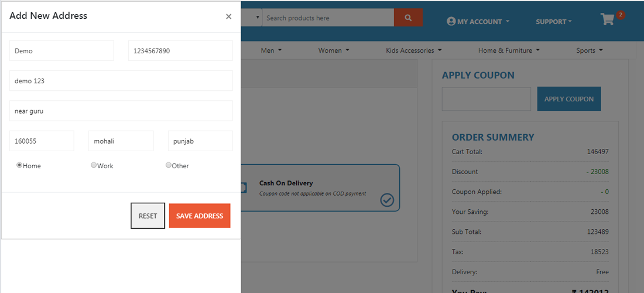
Task: Close the Add New Address dialog
Action: point(229,16)
